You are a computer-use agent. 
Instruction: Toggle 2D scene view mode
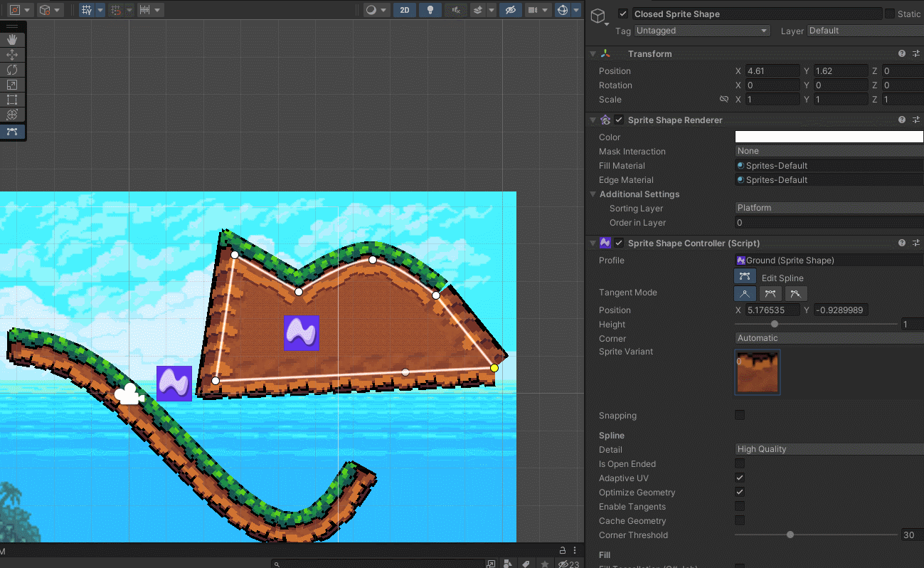click(x=405, y=10)
